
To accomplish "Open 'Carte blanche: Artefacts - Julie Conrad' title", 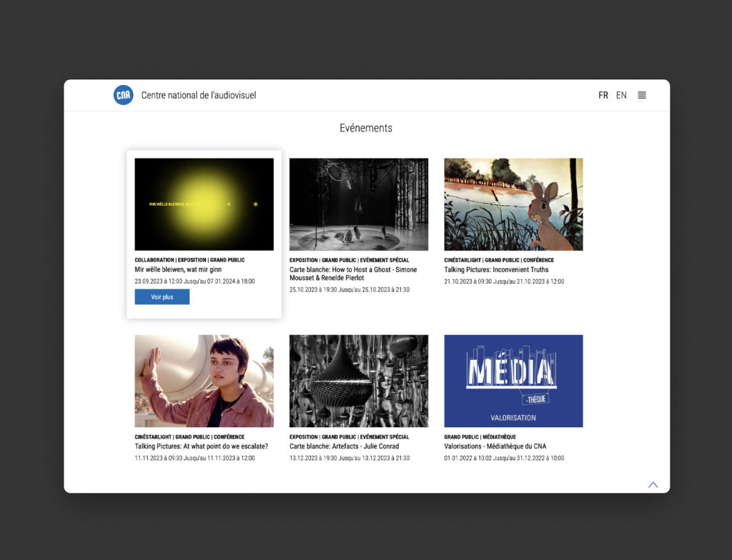I will (x=344, y=446).
